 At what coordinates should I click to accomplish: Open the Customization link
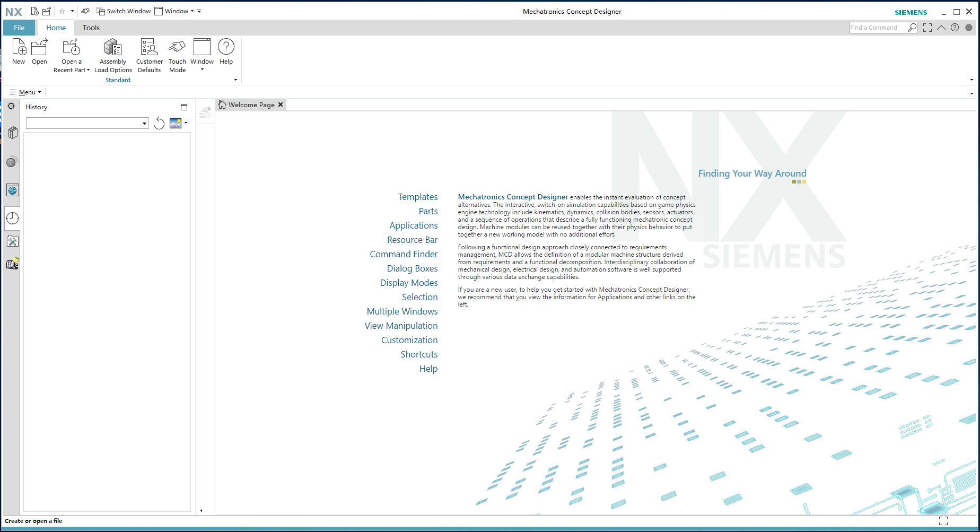coord(409,340)
